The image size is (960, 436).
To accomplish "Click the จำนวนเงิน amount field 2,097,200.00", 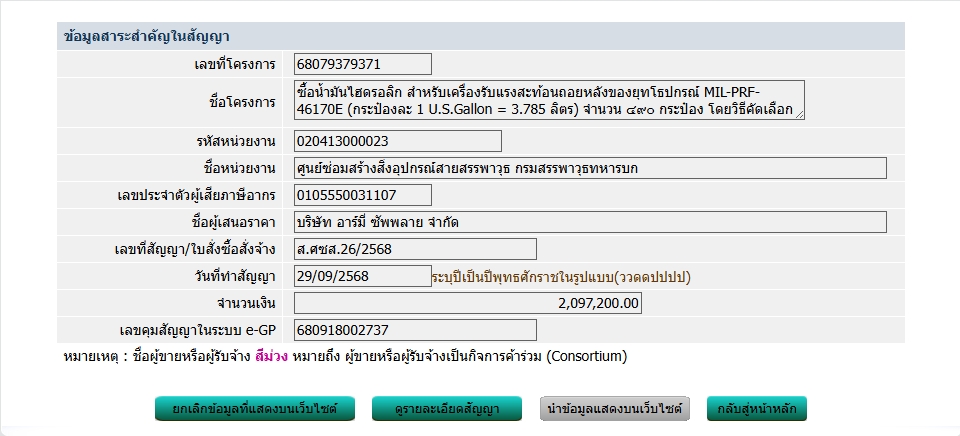I will point(468,303).
